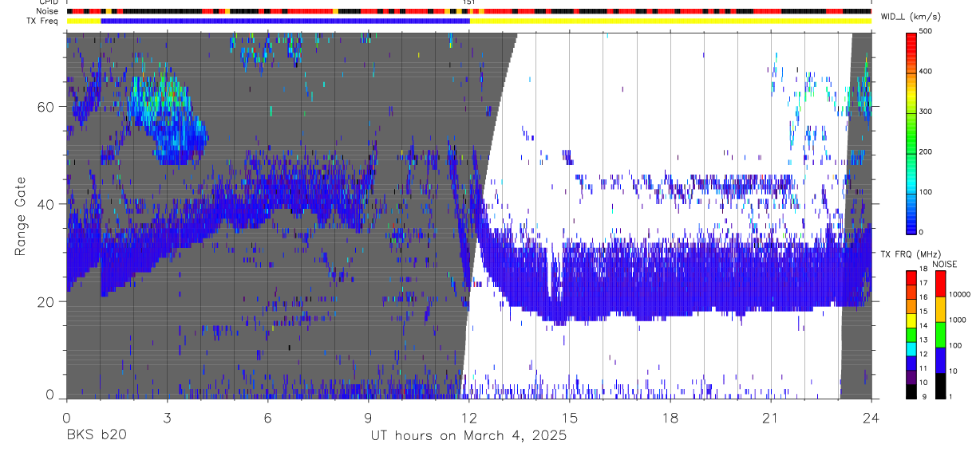Click the x-axis tick label '18'

tap(670, 417)
